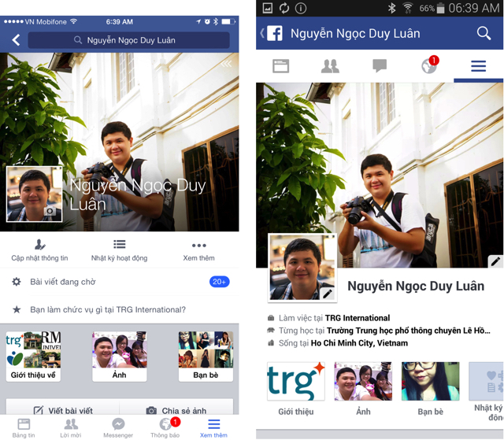Tap gear icon beside Bài viết đang chờ
This screenshot has width=504, height=440.
pyautogui.click(x=17, y=282)
